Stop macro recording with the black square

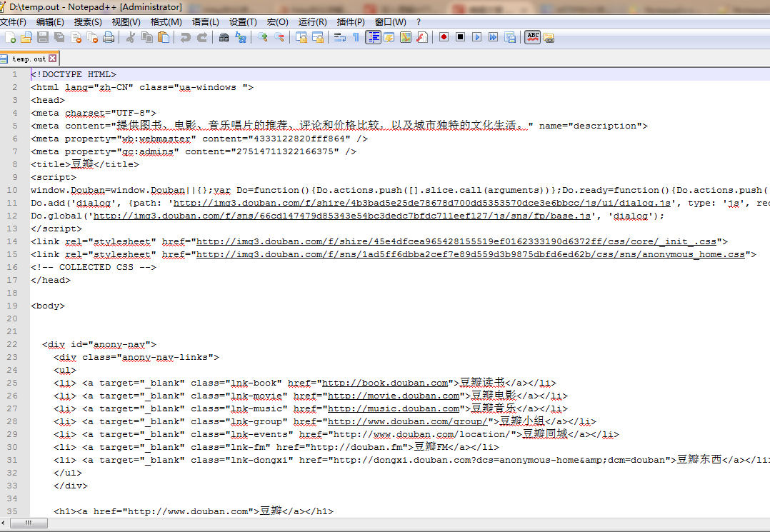[x=460, y=37]
